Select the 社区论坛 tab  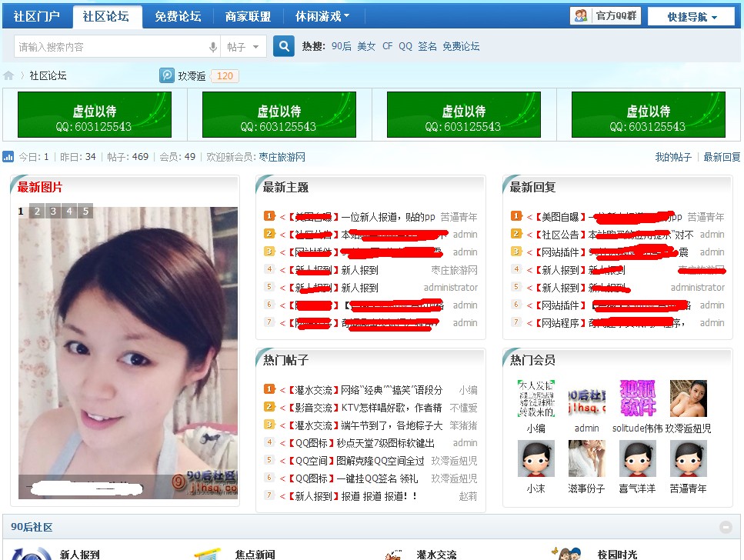[x=106, y=17]
